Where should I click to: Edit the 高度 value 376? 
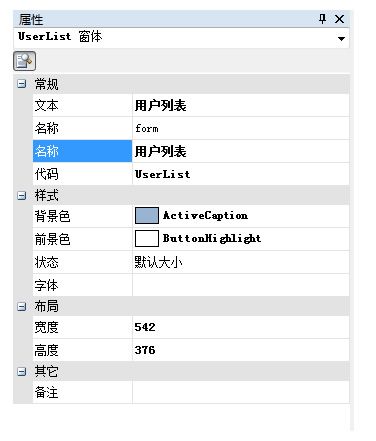(x=241, y=350)
